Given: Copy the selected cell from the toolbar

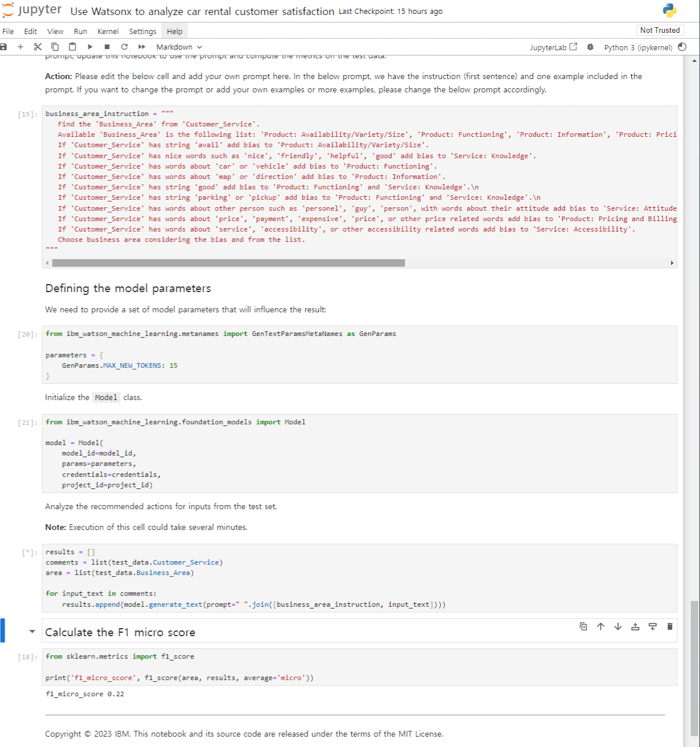Looking at the screenshot, I should 55,47.
